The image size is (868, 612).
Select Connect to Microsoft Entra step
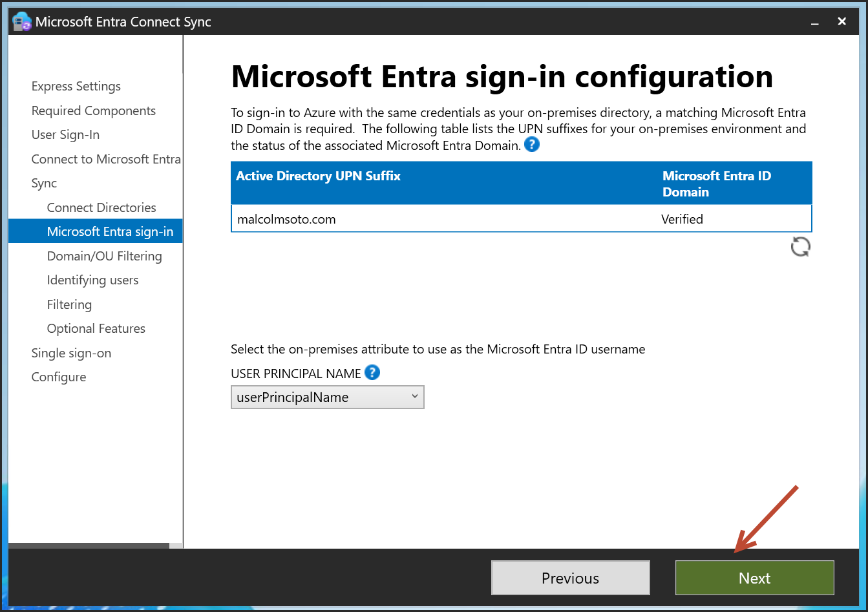click(106, 159)
